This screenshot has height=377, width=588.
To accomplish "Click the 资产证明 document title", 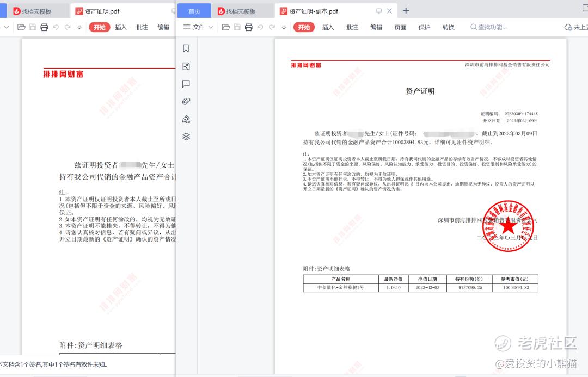I will pos(420,91).
